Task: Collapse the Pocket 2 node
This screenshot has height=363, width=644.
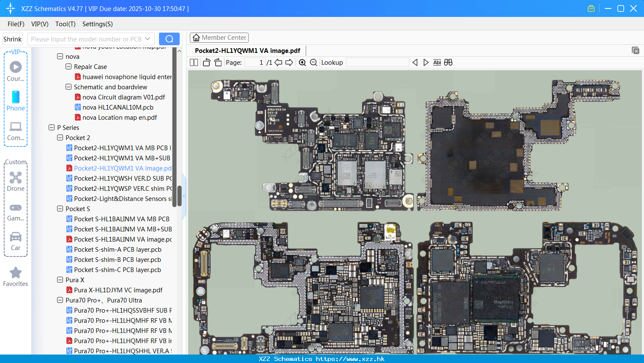Action: pyautogui.click(x=60, y=137)
